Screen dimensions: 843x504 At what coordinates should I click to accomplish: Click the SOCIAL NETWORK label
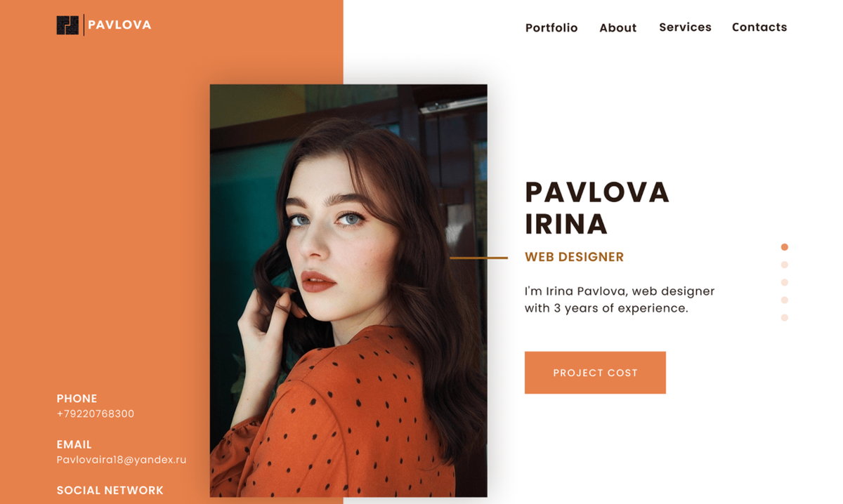[110, 490]
